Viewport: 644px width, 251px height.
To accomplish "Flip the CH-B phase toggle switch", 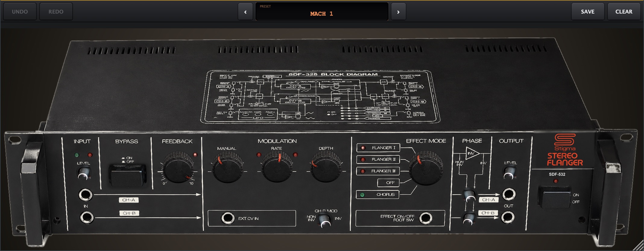I will click(x=468, y=219).
